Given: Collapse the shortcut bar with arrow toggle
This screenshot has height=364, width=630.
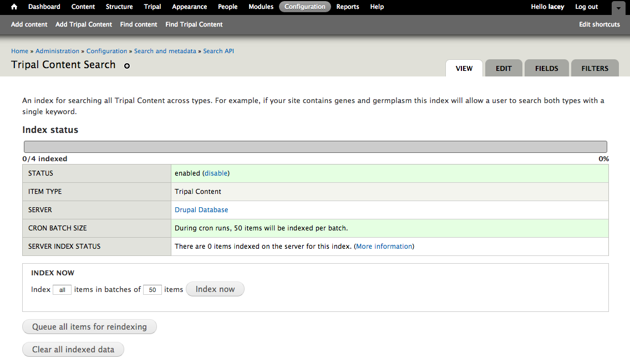Looking at the screenshot, I should pyautogui.click(x=618, y=8).
